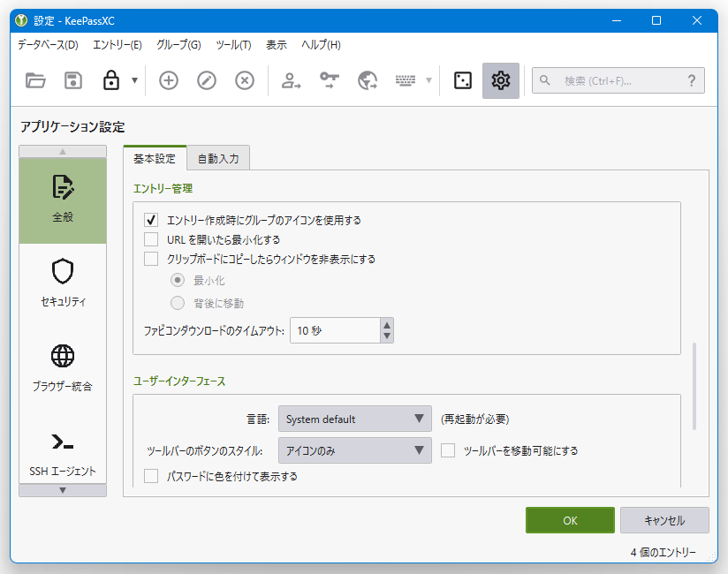Enable クリップボードにコピーしたらウィンドウを非表示にする

pos(151,259)
